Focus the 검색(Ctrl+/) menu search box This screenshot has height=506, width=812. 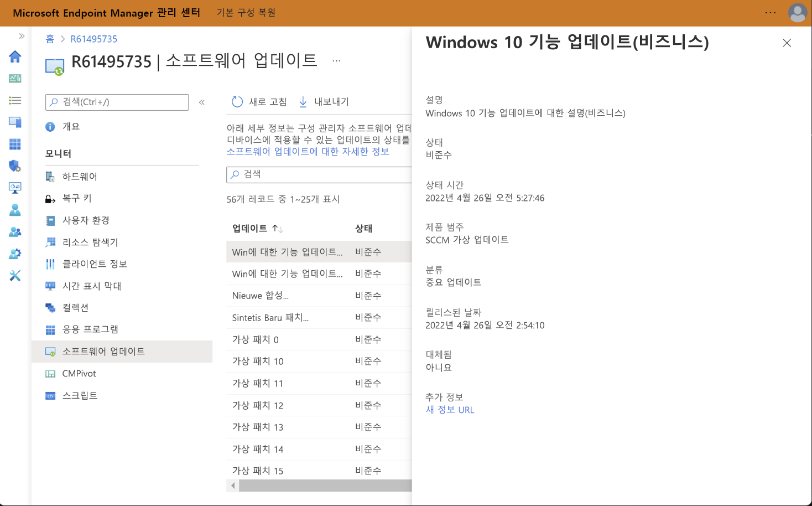117,102
